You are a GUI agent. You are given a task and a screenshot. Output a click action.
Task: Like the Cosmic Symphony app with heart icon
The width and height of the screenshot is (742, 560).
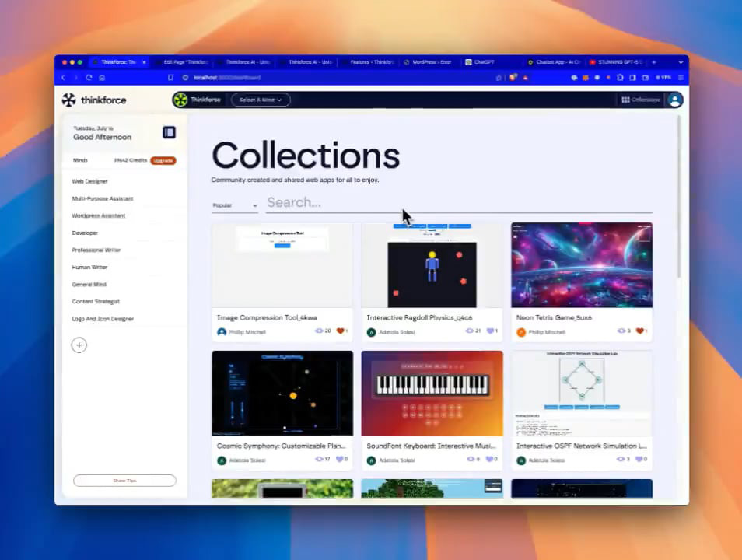pos(340,460)
